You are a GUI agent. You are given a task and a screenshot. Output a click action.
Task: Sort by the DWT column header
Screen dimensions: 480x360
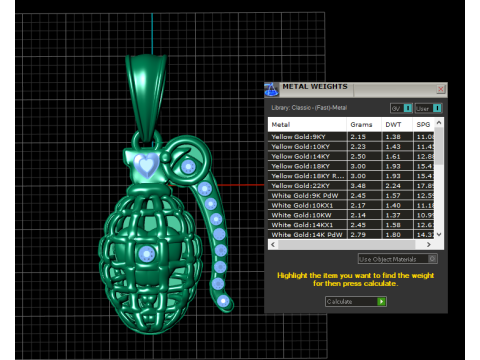point(397,125)
